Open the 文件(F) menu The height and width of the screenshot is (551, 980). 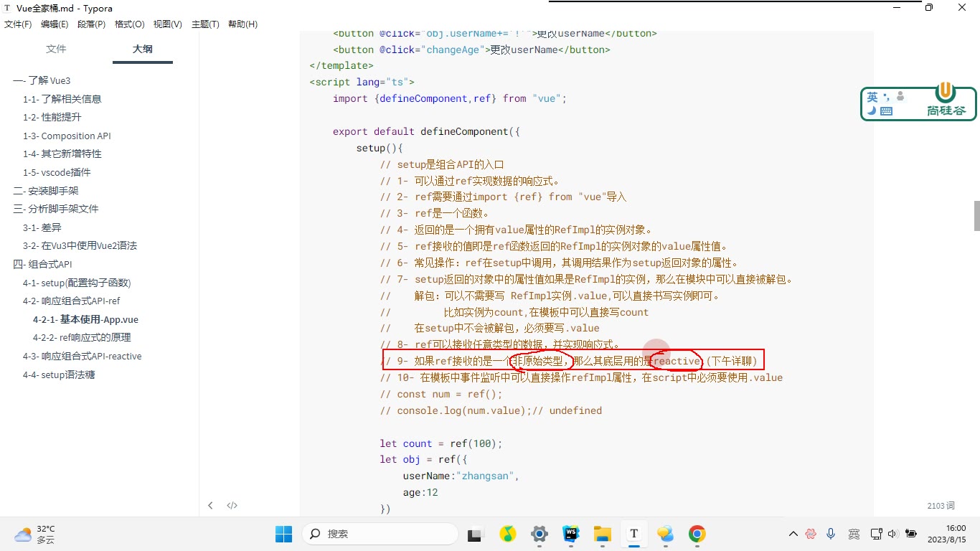click(x=18, y=24)
